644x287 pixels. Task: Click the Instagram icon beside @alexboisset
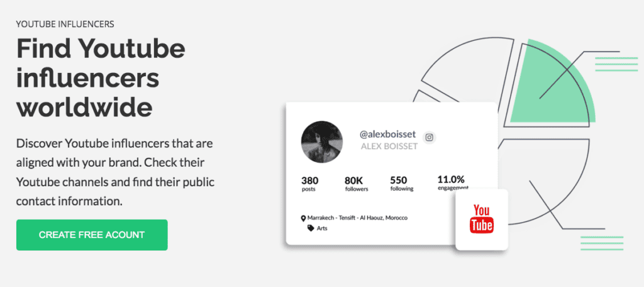point(430,137)
